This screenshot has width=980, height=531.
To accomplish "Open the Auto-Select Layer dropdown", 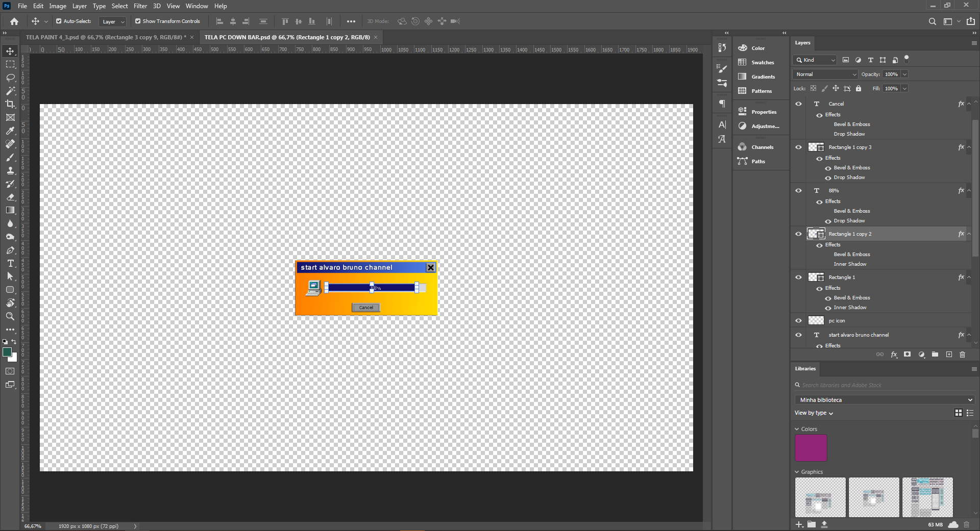I will point(113,21).
